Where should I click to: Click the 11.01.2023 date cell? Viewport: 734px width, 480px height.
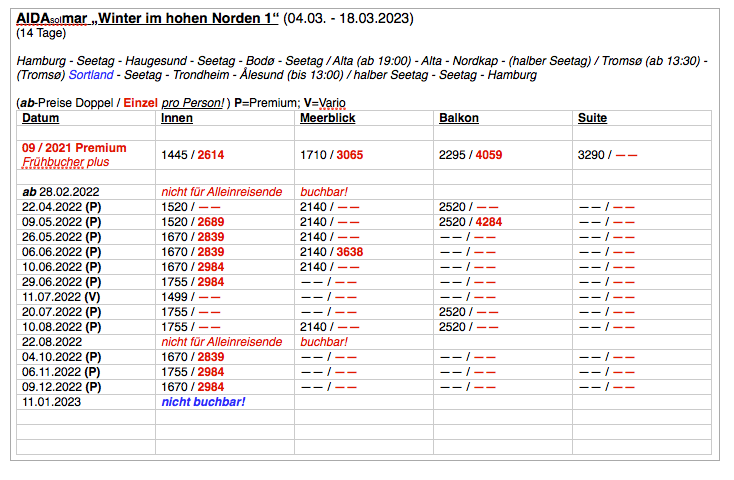coord(50,402)
